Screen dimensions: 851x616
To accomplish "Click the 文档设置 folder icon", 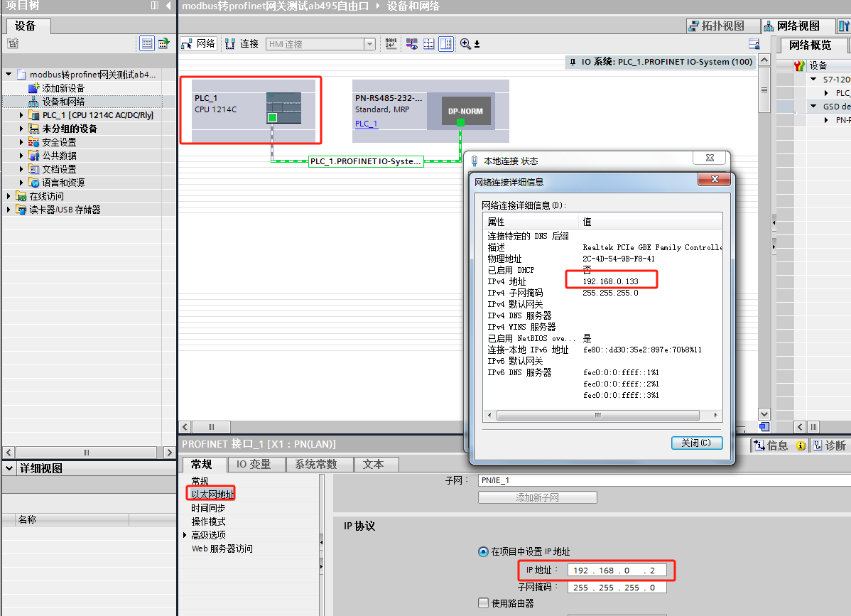I will point(33,169).
